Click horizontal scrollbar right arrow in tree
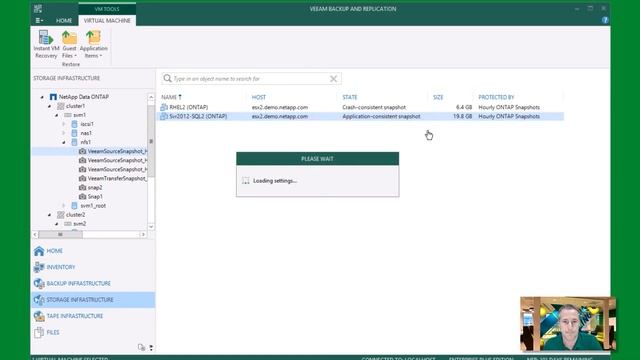This screenshot has height=360, width=640. pos(143,235)
